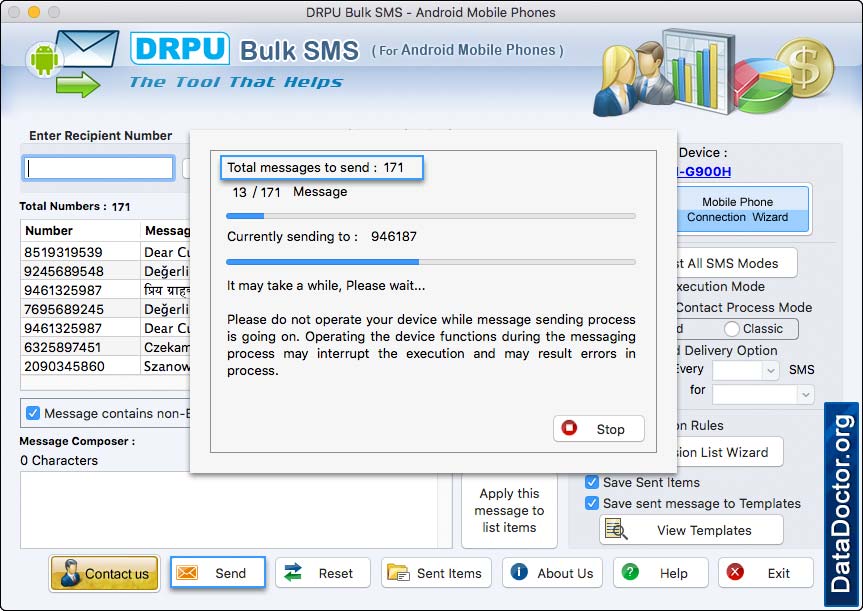
Task: Click the Total Numbers : 171 label
Action: (75, 206)
